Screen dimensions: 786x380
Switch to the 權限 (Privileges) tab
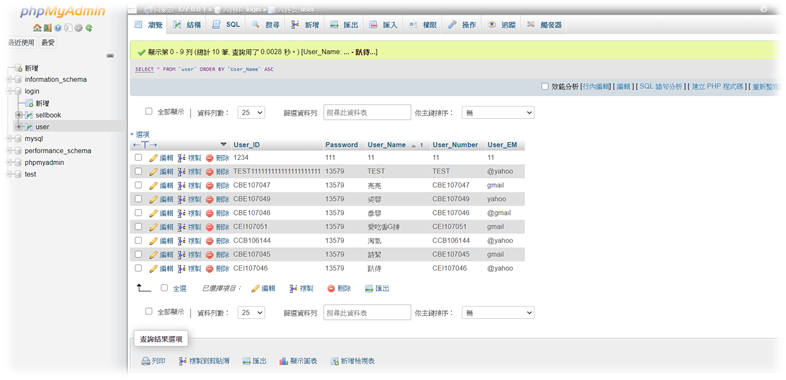click(423, 25)
